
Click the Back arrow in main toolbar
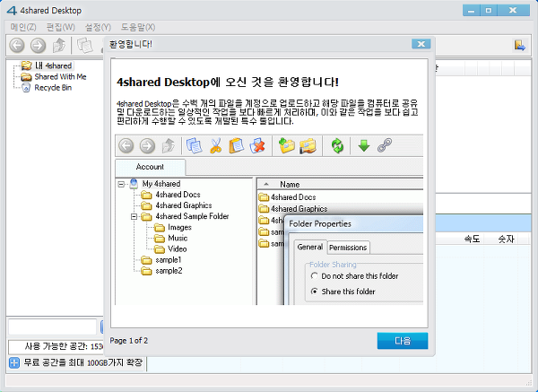tap(17, 45)
